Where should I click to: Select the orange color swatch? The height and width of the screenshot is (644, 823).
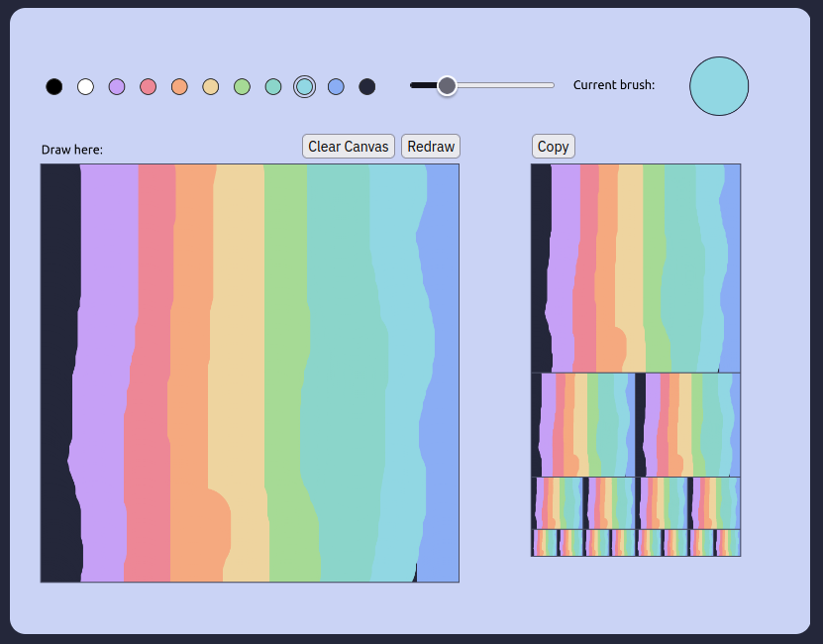(x=179, y=87)
